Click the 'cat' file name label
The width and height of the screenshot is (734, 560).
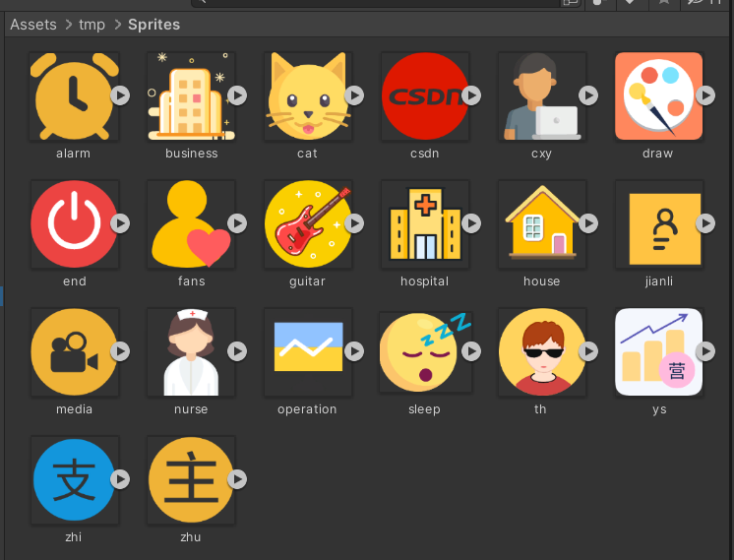click(x=308, y=154)
